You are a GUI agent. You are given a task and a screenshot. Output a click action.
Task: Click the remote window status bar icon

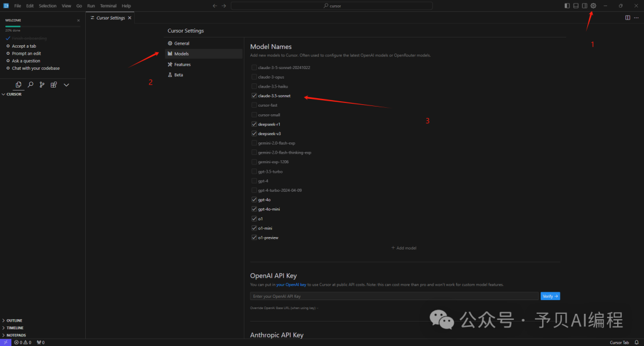pos(5,342)
